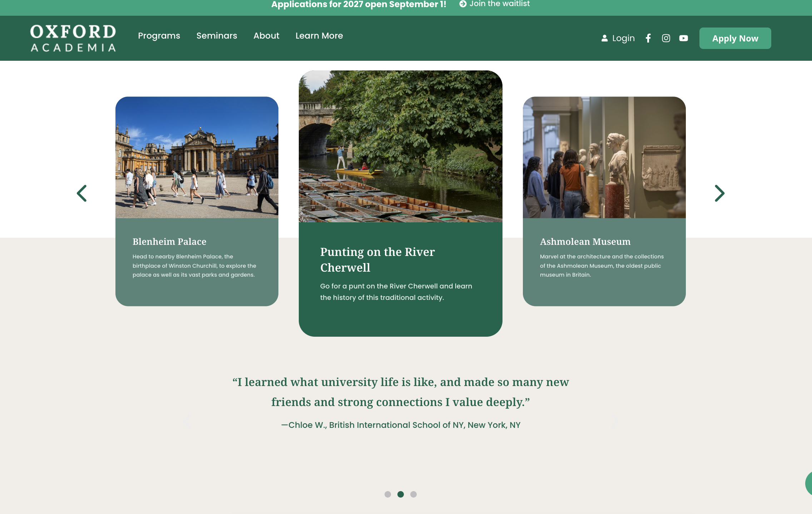Viewport: 812px width, 514px height.
Task: Show the previous activity card
Action: 82,193
